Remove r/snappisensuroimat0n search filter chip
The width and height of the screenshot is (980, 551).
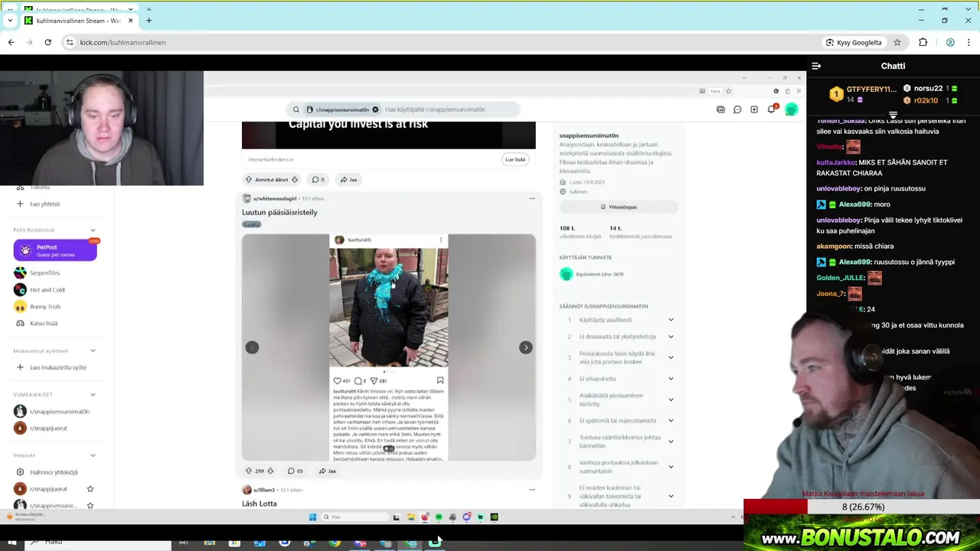point(375,109)
